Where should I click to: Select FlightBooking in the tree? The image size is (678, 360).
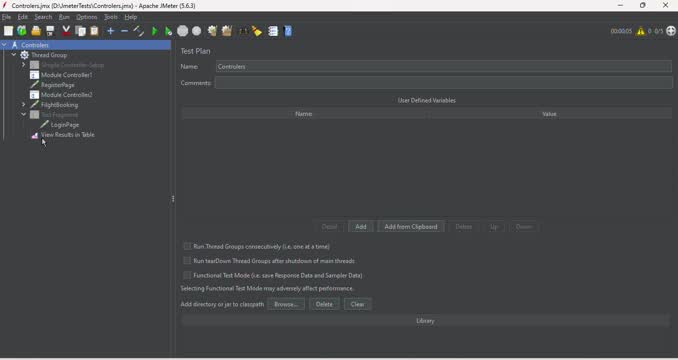(x=59, y=105)
